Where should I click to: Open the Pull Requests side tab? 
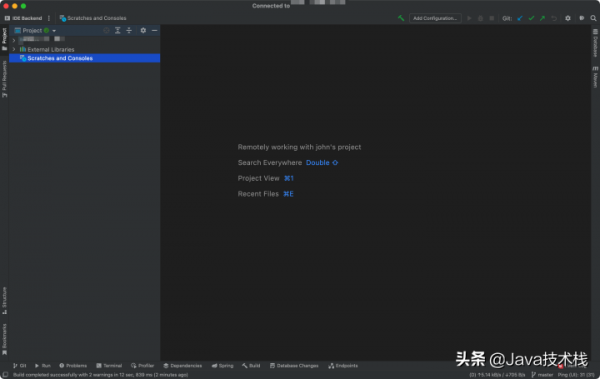coord(4,79)
